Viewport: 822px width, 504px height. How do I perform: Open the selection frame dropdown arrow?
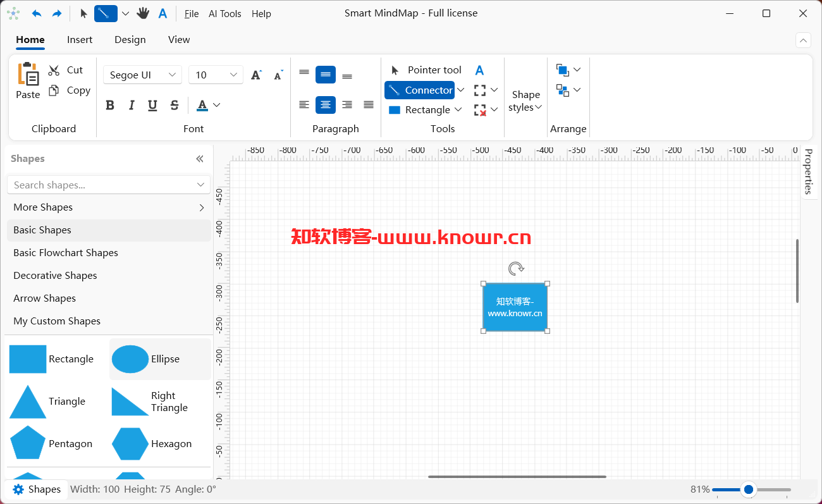tap(494, 90)
